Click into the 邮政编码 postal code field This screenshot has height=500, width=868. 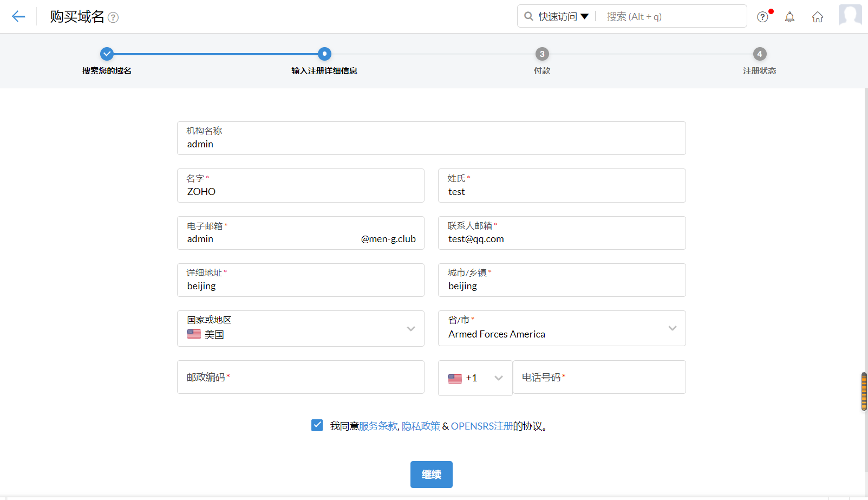pyautogui.click(x=301, y=377)
